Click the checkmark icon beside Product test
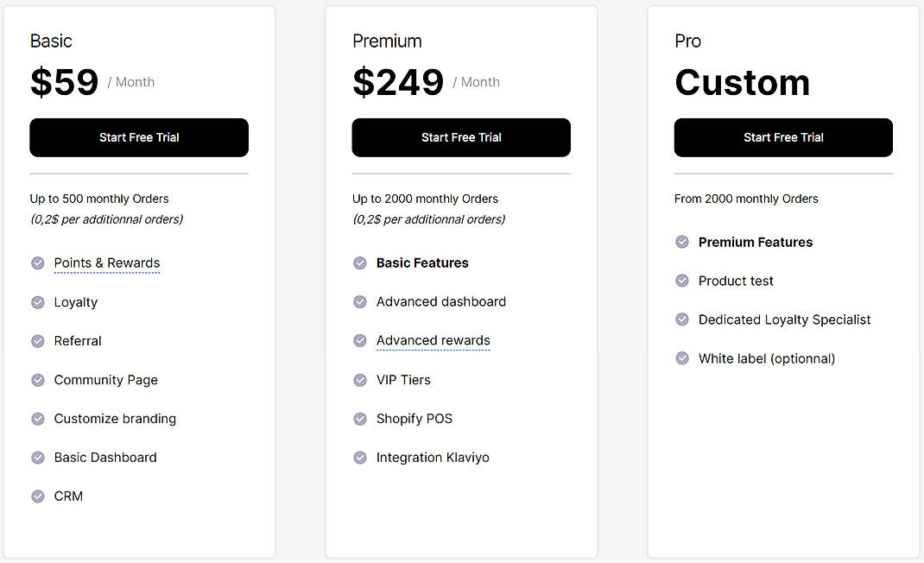The image size is (924, 563). pyautogui.click(x=682, y=281)
